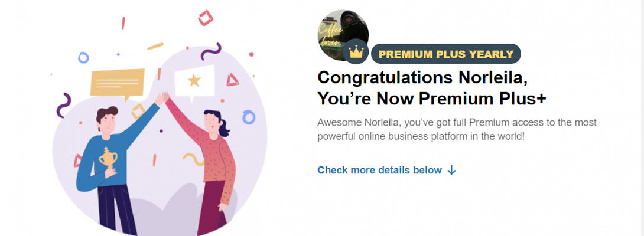Click the Congratulations Norleila heading
The image size is (644, 236).
click(x=421, y=77)
